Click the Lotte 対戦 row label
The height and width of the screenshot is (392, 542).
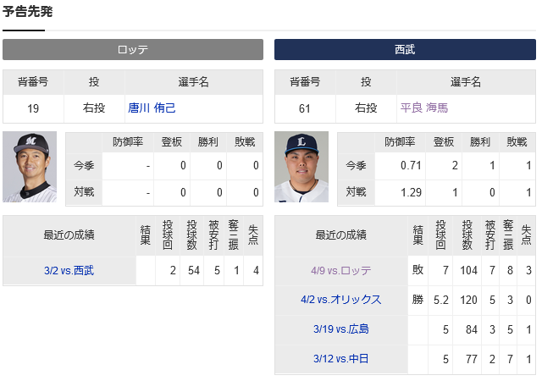click(x=84, y=192)
